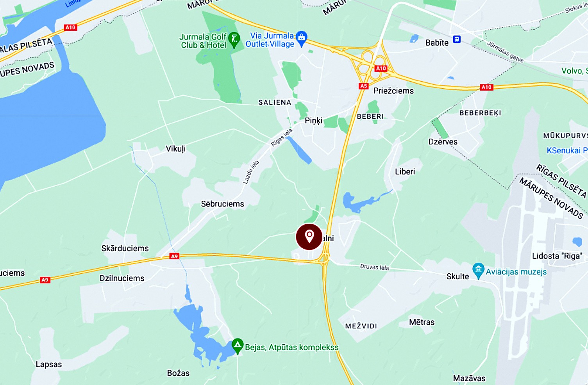588x385 pixels.
Task: Click the KSenukai place label
Action: pyautogui.click(x=567, y=150)
